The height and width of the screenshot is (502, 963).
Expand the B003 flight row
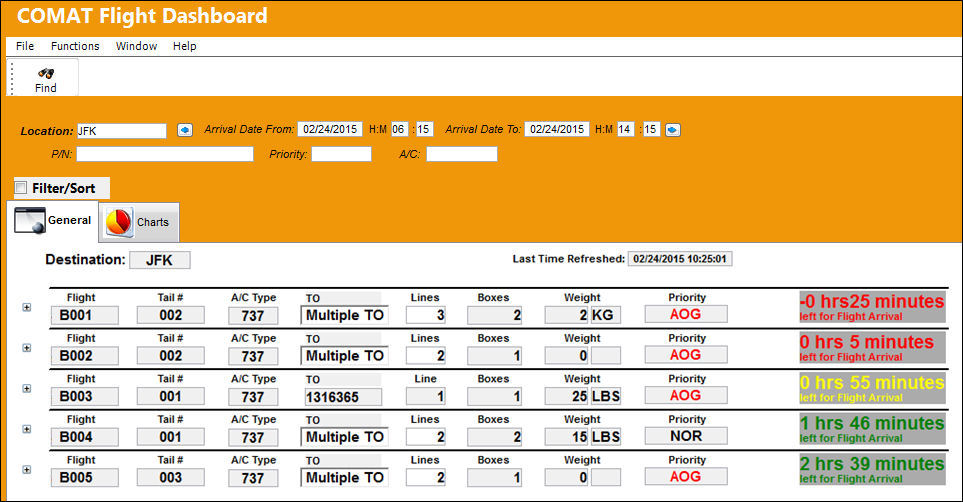[x=26, y=388]
